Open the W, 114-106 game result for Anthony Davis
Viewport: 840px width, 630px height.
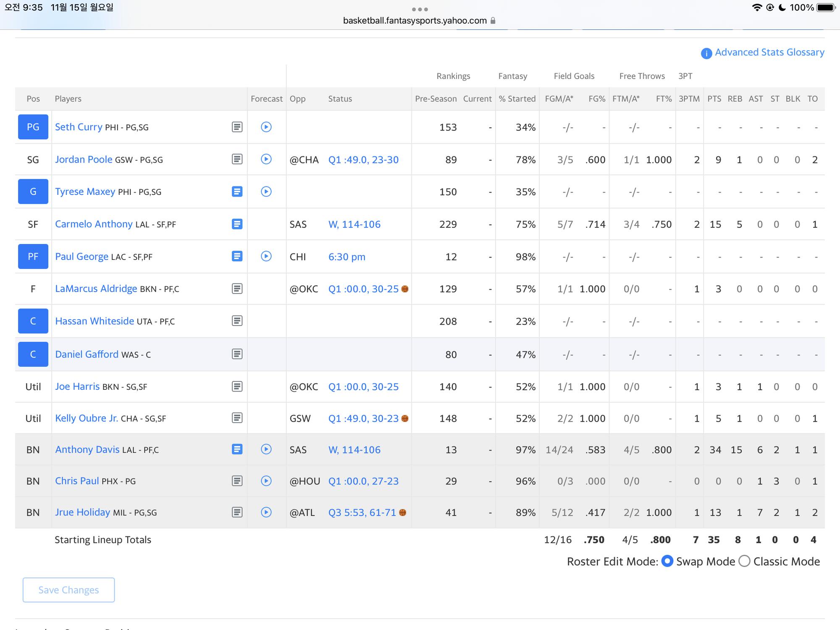[354, 449]
